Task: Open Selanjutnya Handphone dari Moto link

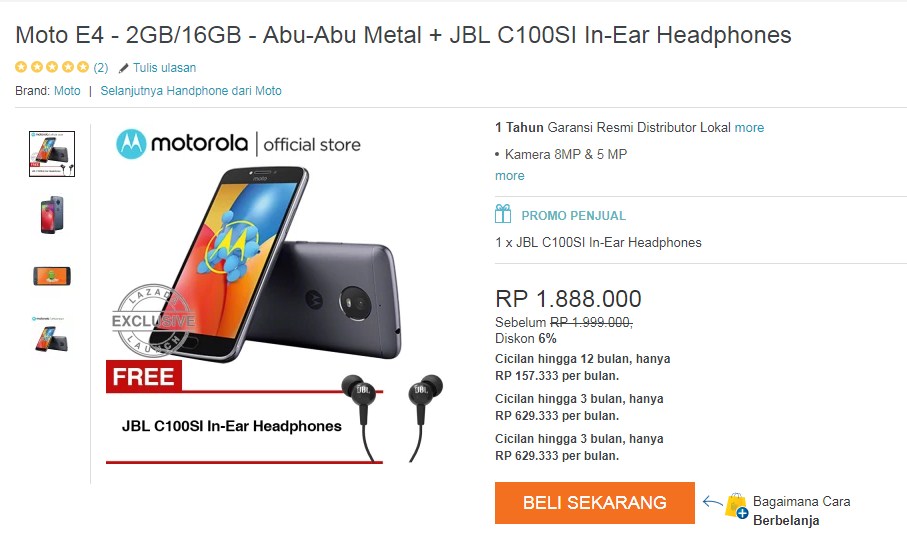Action: (x=191, y=91)
